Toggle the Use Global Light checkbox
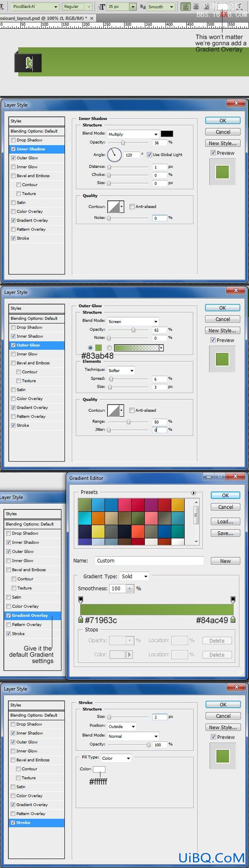The image size is (249, 868). [149, 155]
